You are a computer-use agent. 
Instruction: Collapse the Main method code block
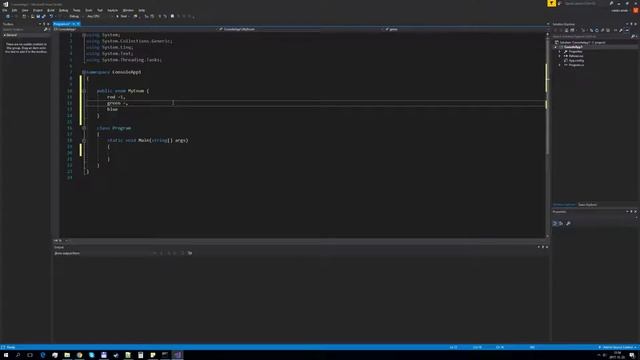[84, 140]
